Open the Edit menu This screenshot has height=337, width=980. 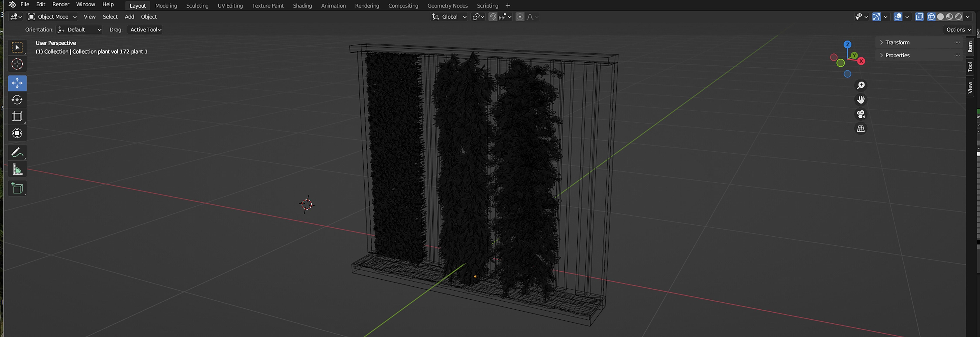[40, 4]
